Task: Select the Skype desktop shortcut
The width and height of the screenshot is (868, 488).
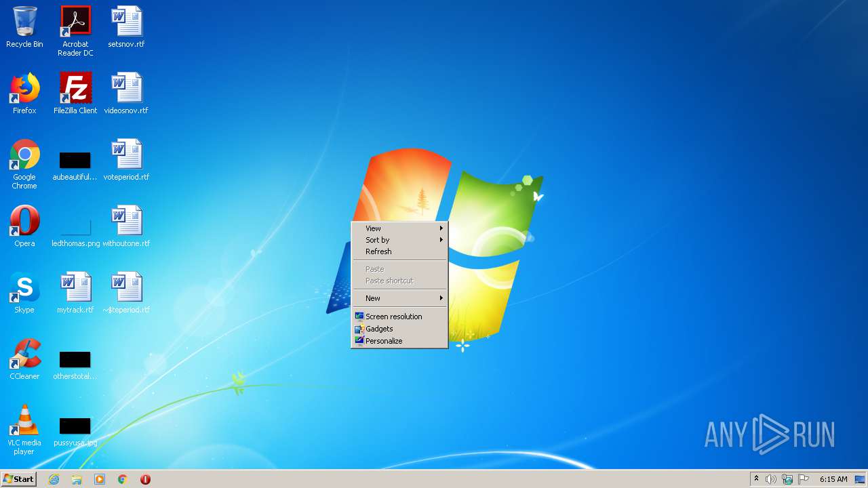Action: tap(24, 293)
